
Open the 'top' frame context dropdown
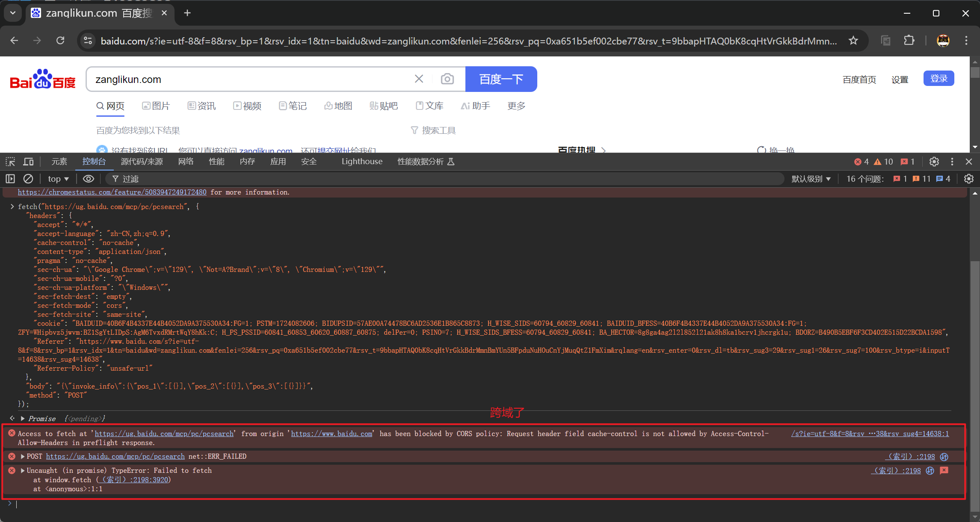[58, 179]
